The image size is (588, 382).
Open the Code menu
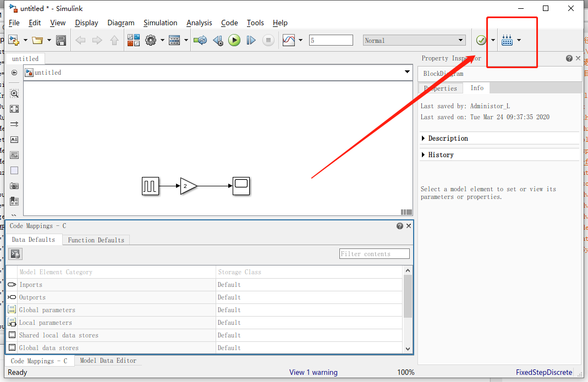(x=229, y=23)
